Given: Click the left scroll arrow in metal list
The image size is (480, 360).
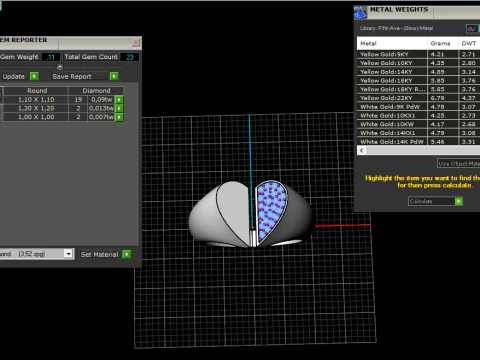Looking at the screenshot, I should [x=361, y=150].
